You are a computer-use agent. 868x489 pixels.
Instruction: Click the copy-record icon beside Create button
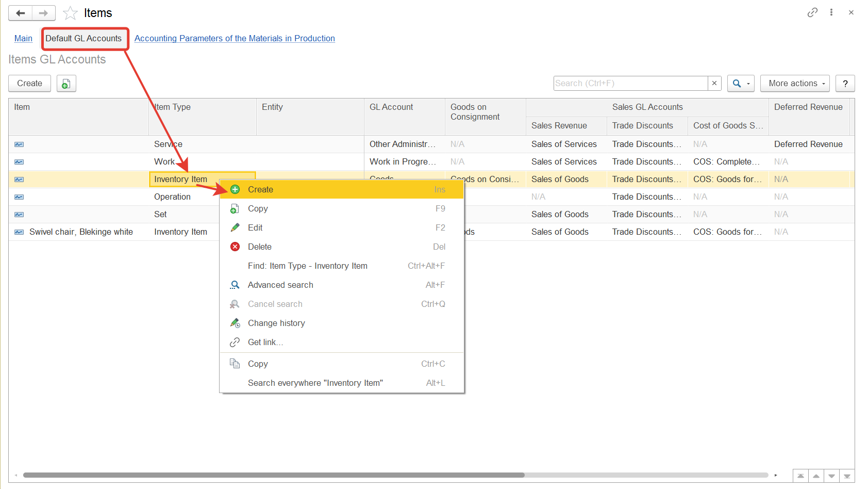pyautogui.click(x=66, y=84)
